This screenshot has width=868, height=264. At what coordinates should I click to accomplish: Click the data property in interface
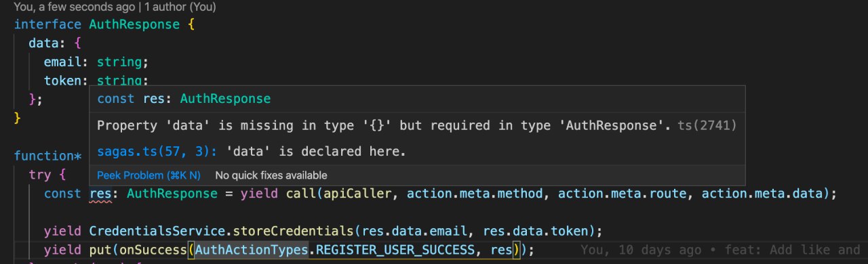43,43
